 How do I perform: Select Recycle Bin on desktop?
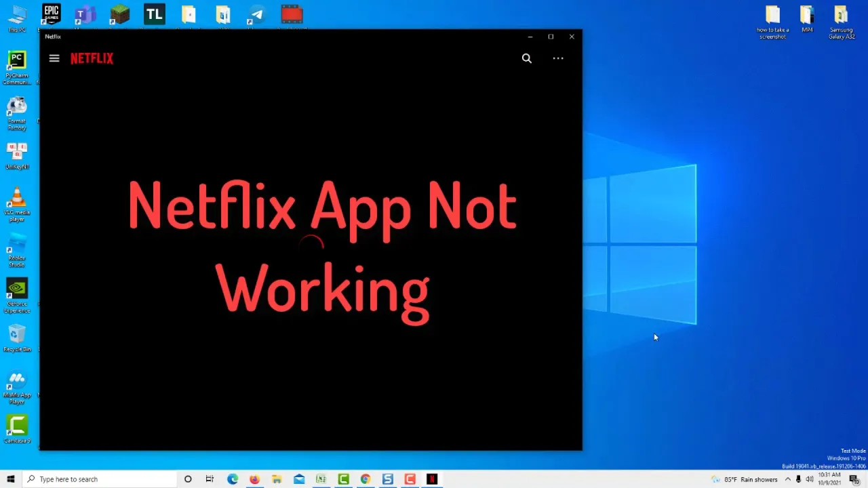pos(17,338)
